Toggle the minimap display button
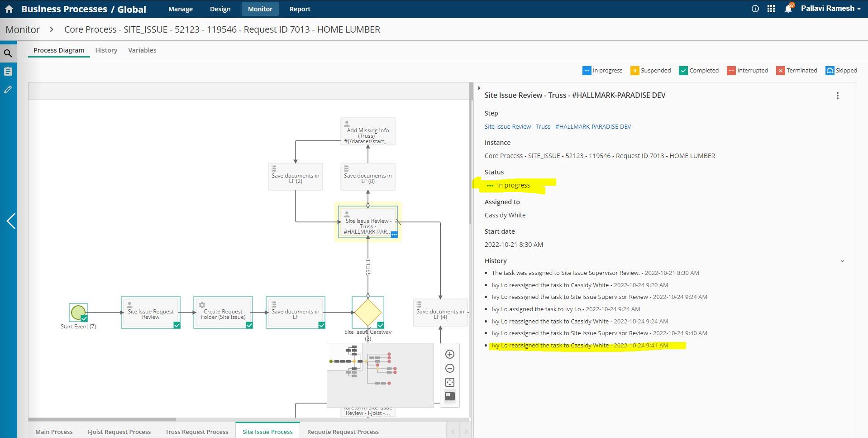868x438 pixels. click(x=450, y=396)
